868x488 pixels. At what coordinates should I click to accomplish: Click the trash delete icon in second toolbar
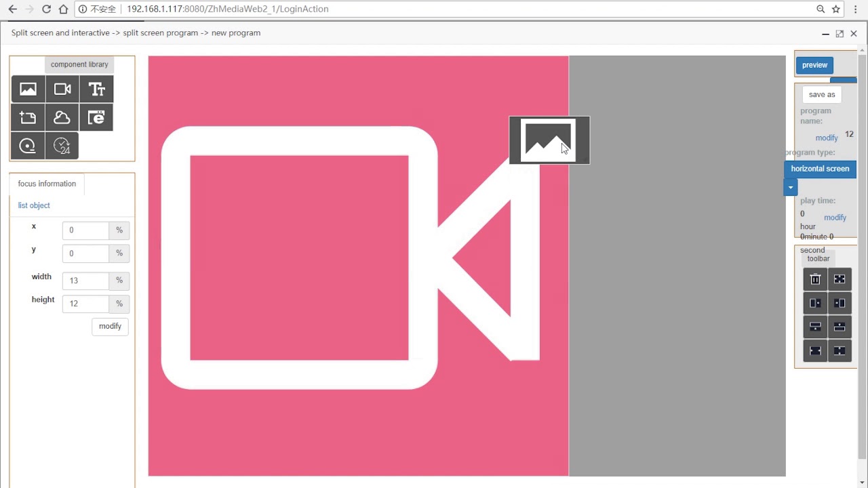[815, 279]
